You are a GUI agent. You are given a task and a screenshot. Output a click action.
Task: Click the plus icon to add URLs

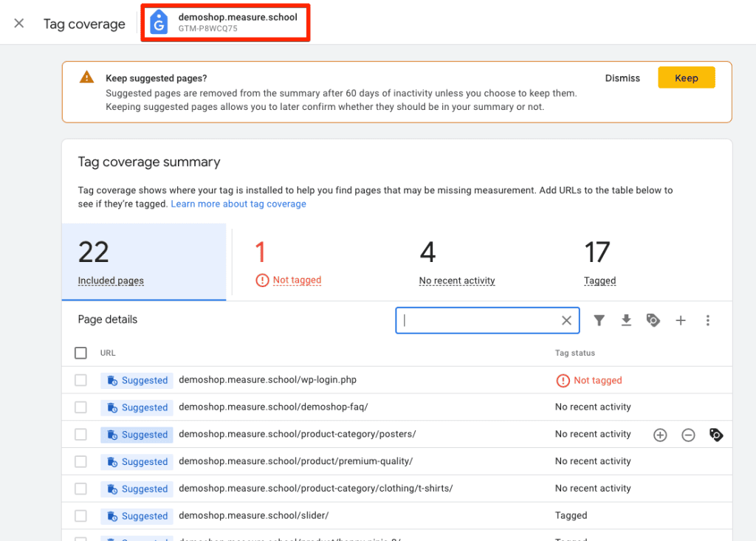(x=681, y=320)
